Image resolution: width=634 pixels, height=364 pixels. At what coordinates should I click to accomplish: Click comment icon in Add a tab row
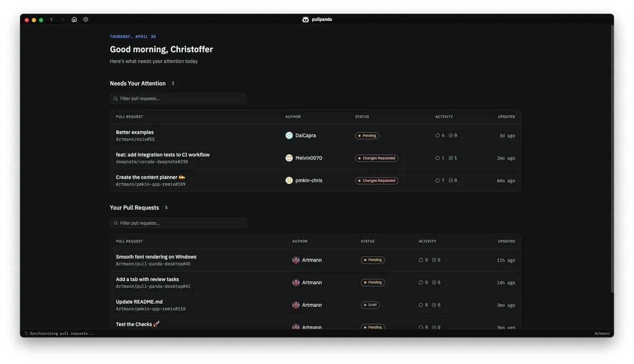click(421, 283)
